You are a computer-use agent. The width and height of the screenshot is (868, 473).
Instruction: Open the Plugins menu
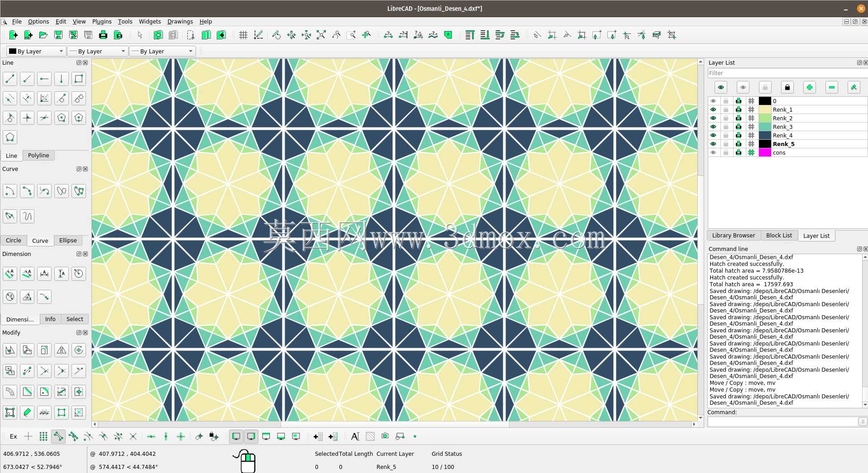pyautogui.click(x=102, y=21)
